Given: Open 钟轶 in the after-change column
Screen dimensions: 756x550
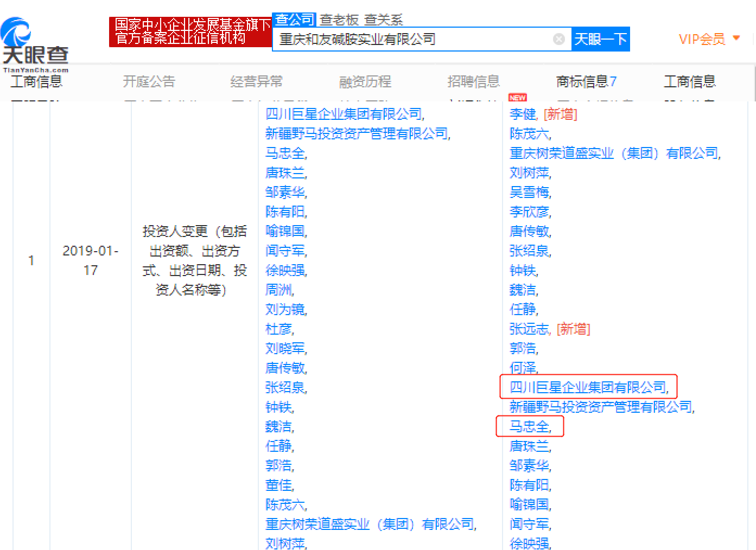Looking at the screenshot, I should [523, 270].
